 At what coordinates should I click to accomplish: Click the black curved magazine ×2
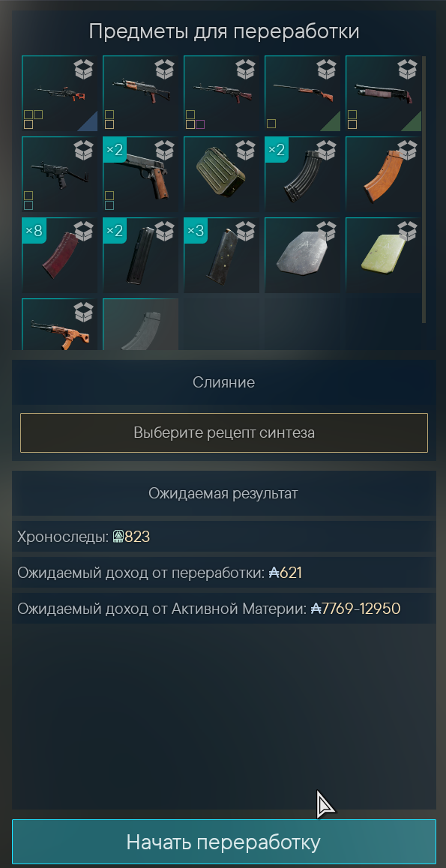(x=303, y=175)
